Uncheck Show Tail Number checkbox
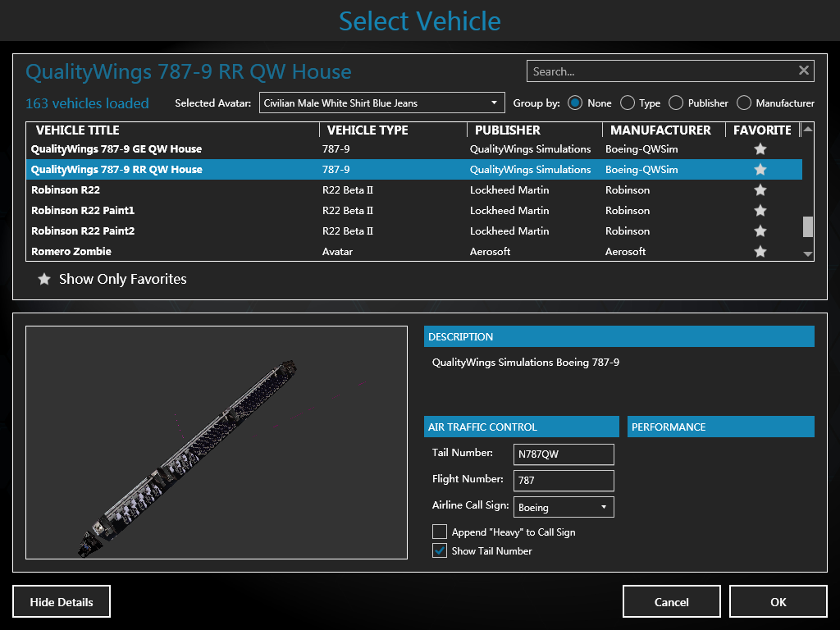This screenshot has height=630, width=840. tap(440, 550)
